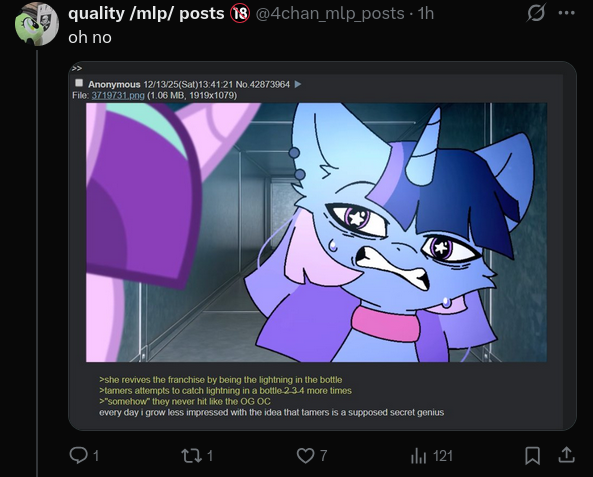Image resolution: width=593 pixels, height=477 pixels.
Task: Open the poster's profile avatar
Action: [37, 24]
